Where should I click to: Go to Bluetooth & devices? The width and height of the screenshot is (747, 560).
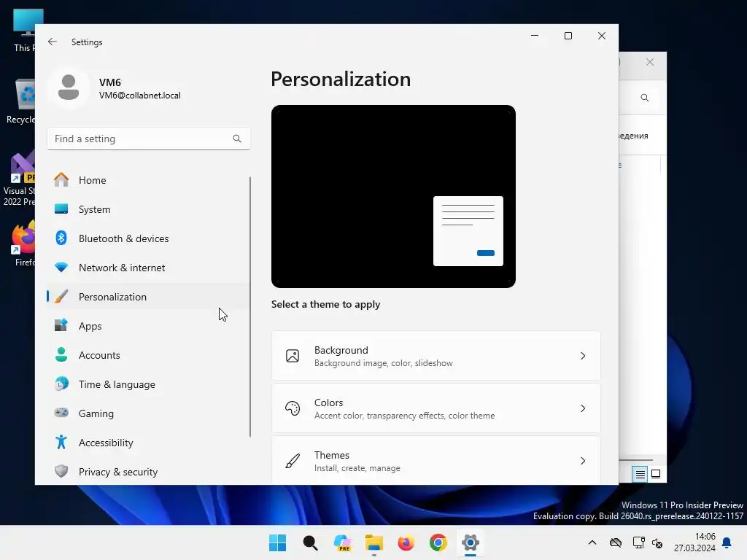coord(147,238)
